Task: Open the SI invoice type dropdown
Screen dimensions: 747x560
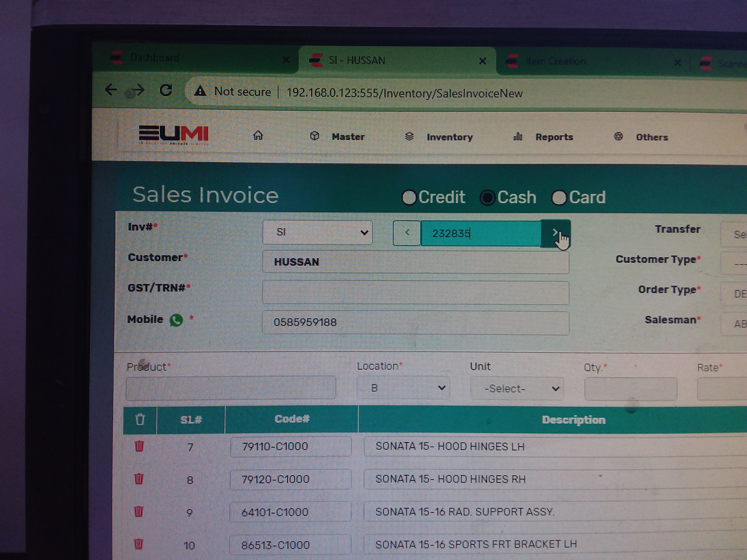Action: click(x=317, y=232)
